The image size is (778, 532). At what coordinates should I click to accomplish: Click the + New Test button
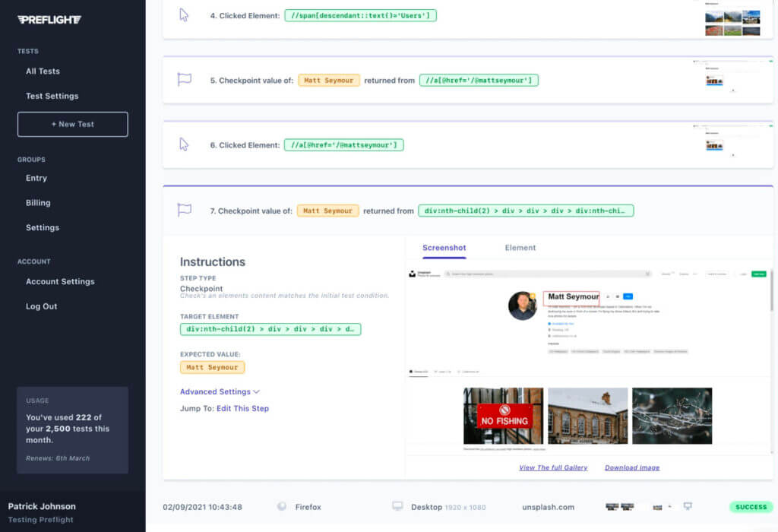click(x=73, y=124)
